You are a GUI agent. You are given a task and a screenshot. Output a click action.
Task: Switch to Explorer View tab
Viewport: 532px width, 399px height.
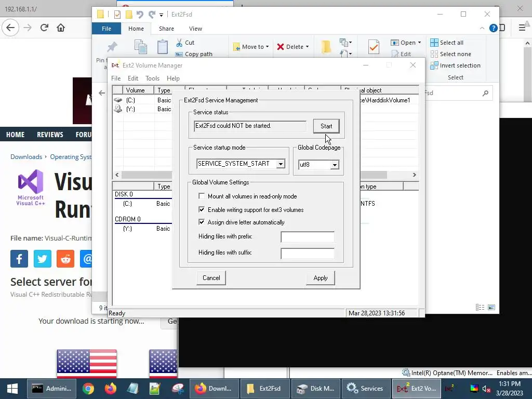pos(195,29)
